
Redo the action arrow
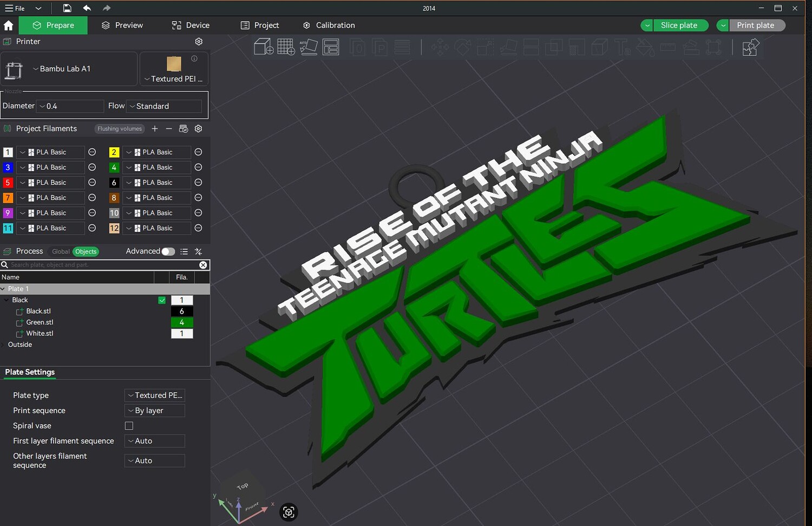[x=107, y=8]
